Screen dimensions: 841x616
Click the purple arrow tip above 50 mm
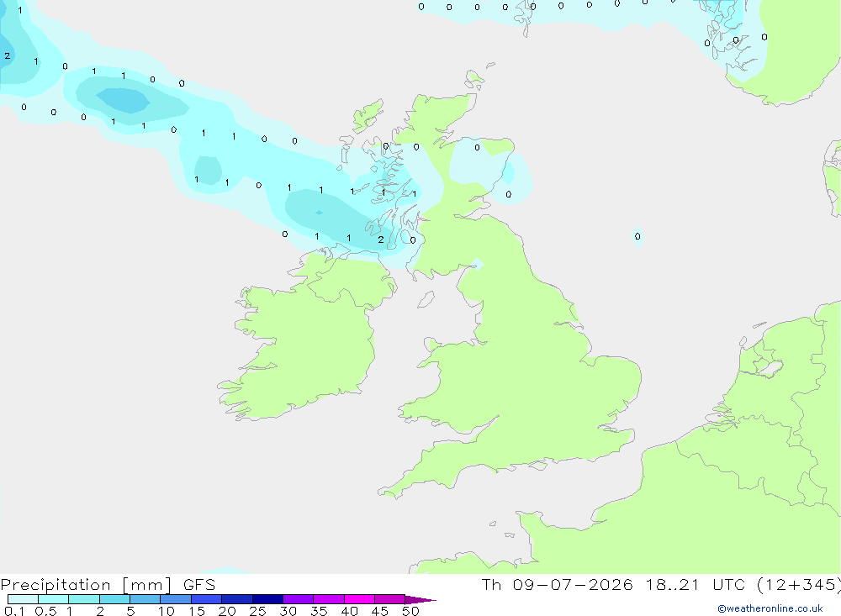pos(420,599)
